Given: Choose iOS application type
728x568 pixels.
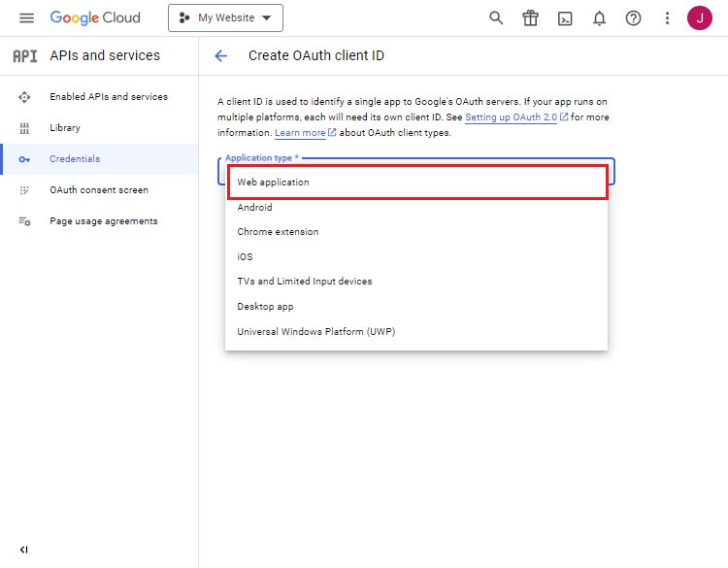Looking at the screenshot, I should (416, 257).
